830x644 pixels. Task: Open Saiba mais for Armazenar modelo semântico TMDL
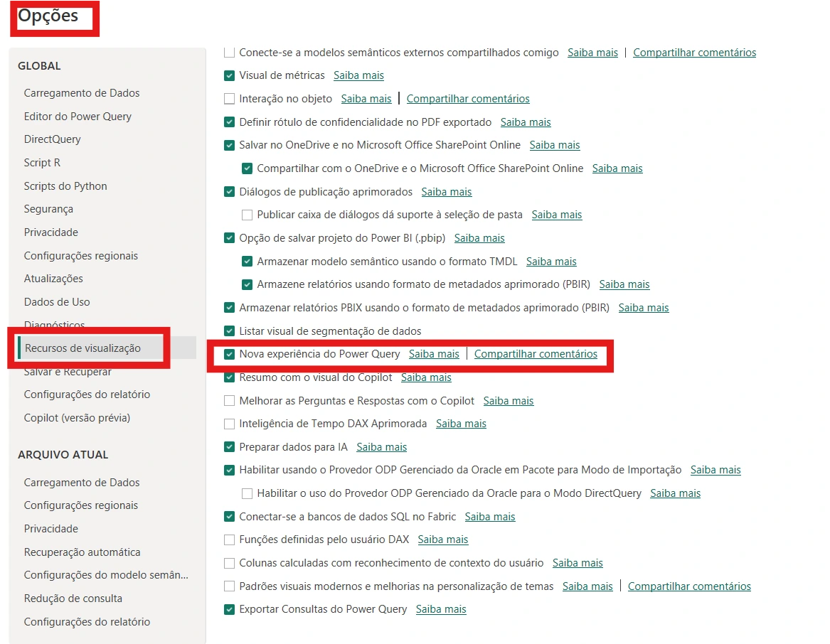[552, 262]
